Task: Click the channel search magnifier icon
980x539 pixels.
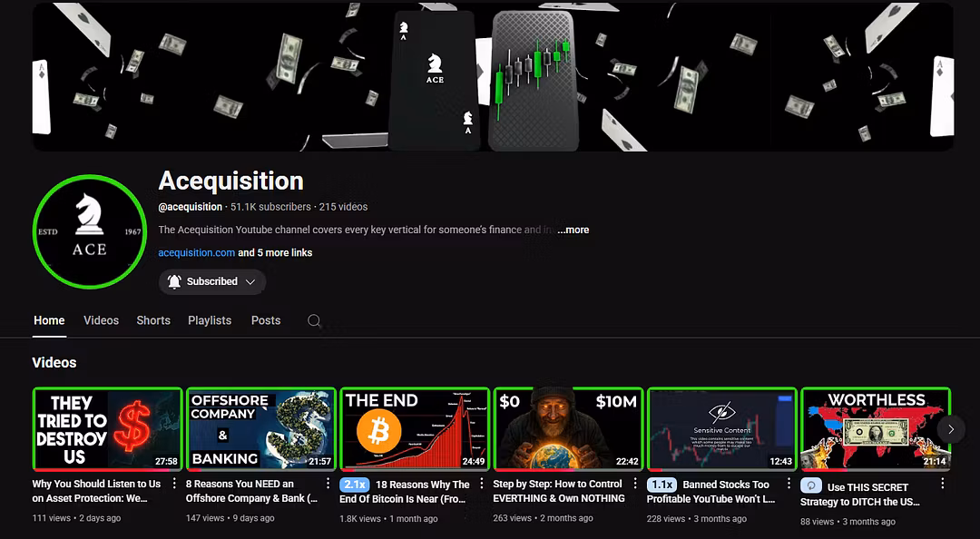Action: click(314, 321)
